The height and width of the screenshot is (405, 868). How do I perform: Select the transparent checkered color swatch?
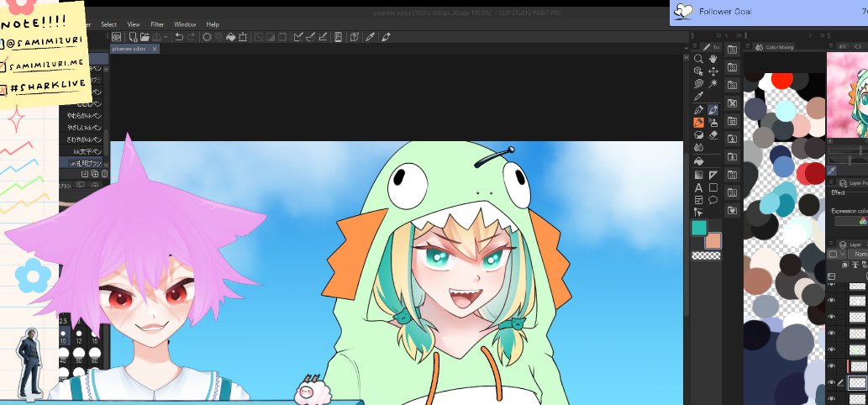coord(707,255)
